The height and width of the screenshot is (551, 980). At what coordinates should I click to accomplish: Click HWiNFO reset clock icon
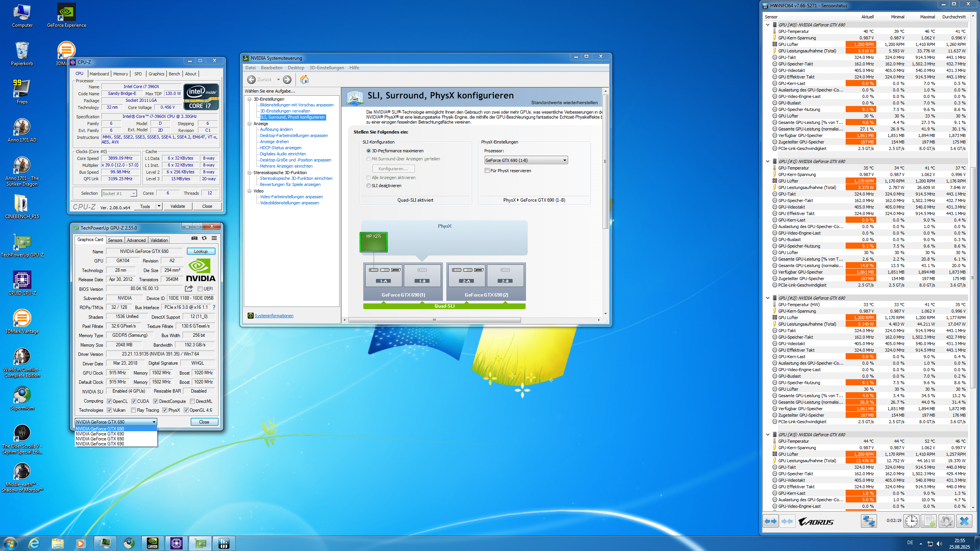point(911,521)
